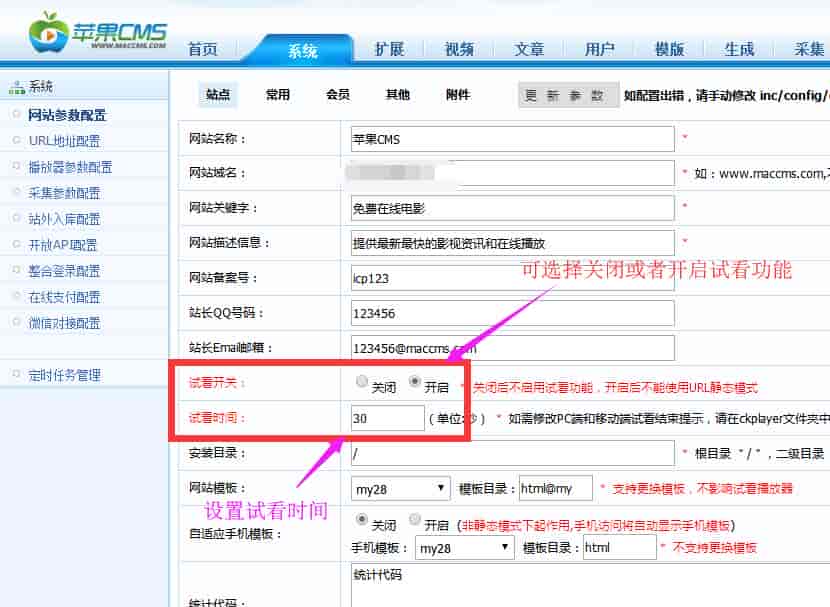Switch to the 扩展 tab

click(x=390, y=46)
